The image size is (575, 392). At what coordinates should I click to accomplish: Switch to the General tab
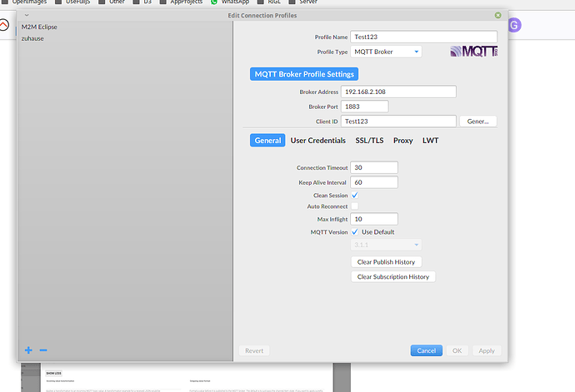(x=267, y=141)
